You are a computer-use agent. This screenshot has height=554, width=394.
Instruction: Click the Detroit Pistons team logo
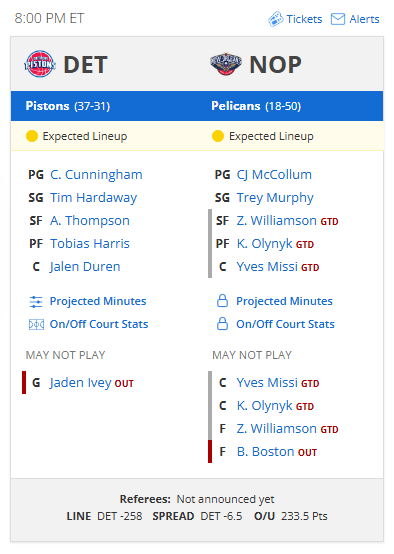point(40,64)
